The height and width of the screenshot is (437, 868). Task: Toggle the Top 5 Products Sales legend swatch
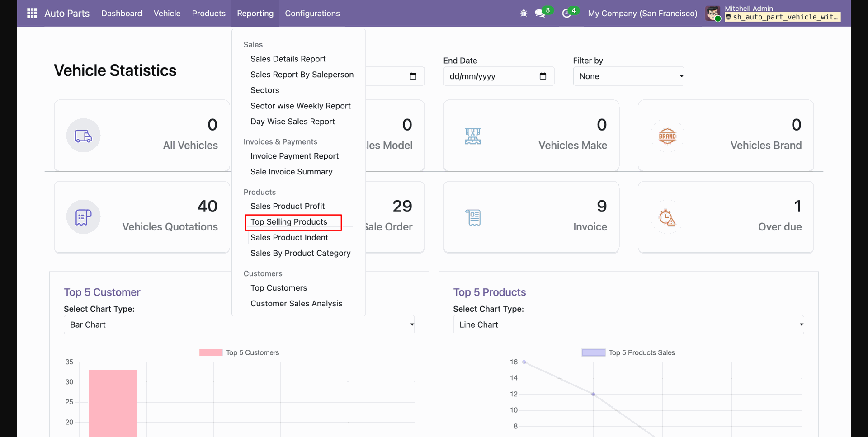click(594, 352)
